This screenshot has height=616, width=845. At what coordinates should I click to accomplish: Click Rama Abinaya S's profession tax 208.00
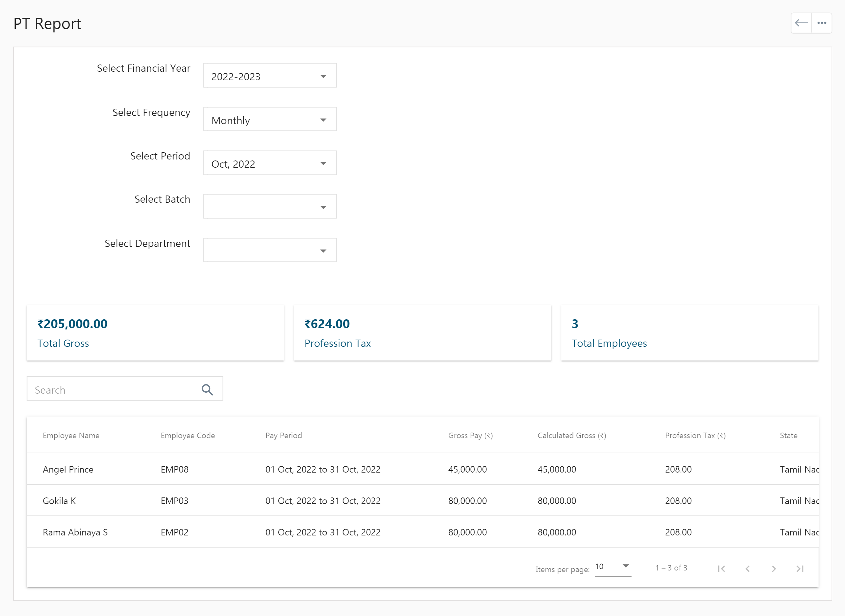[678, 532]
